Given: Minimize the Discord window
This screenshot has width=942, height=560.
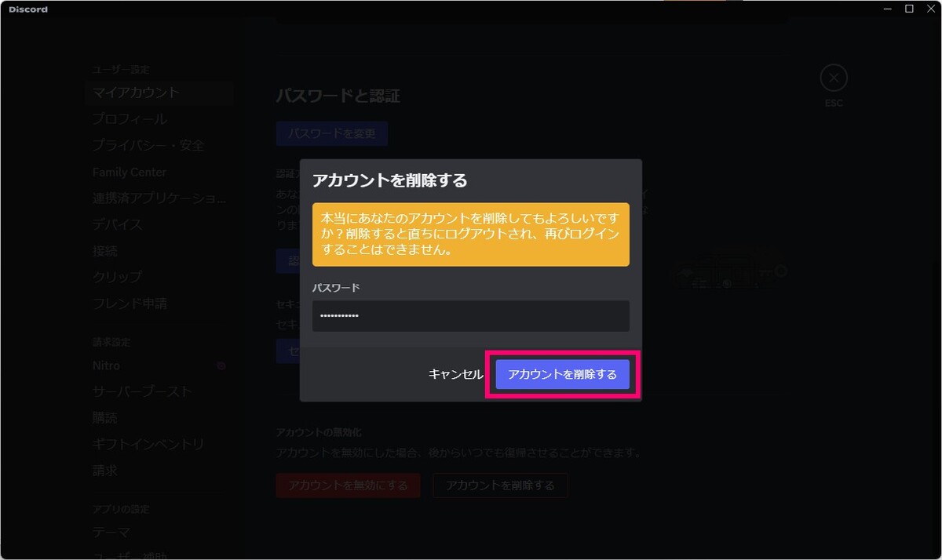Looking at the screenshot, I should pos(888,9).
